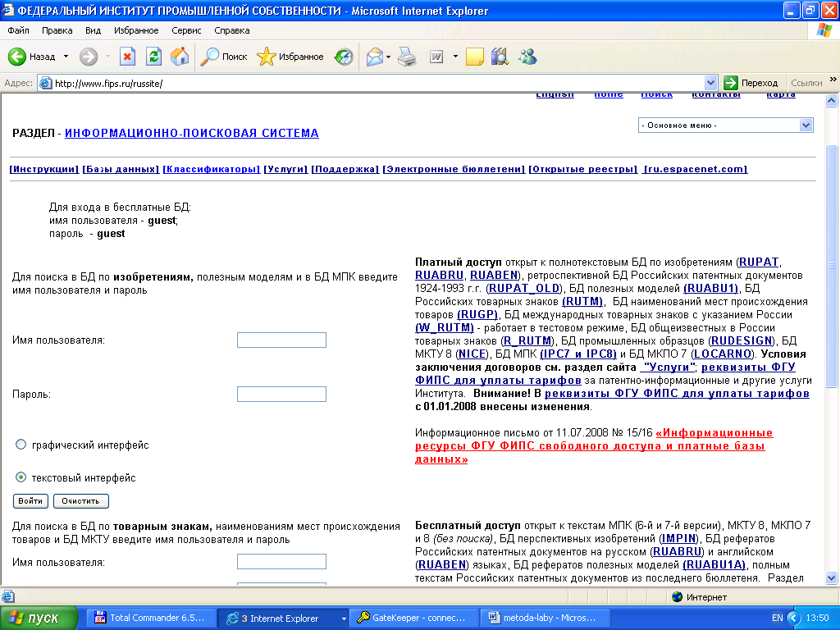Open the [Открытые реестры] link
840x630 pixels.
tap(583, 169)
